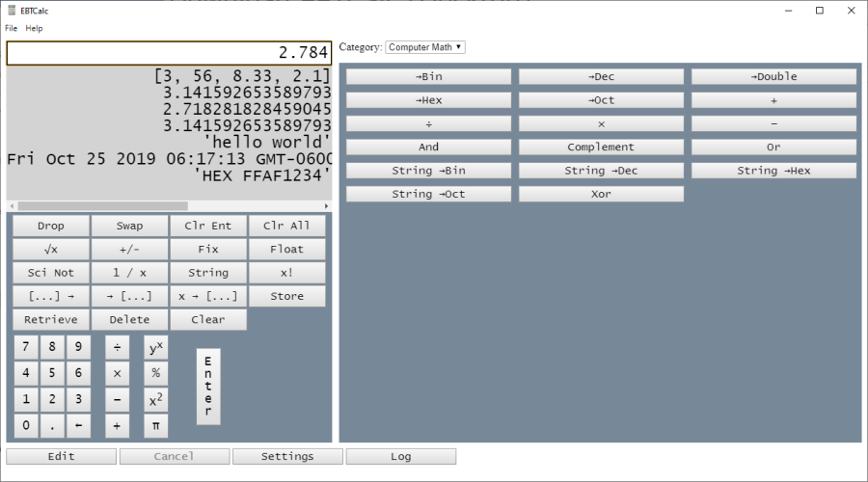Click the entry input field showing 2.784
The image size is (868, 482).
click(169, 53)
